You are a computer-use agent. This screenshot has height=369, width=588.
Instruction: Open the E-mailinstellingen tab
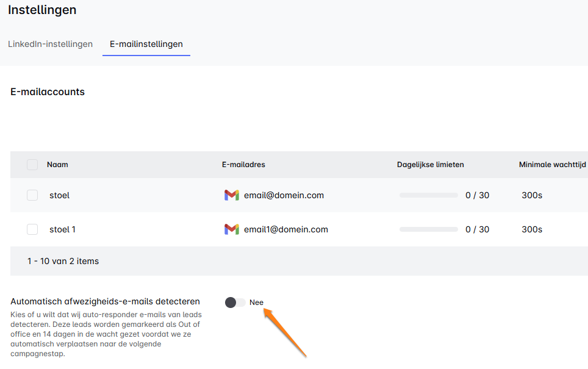pyautogui.click(x=146, y=44)
